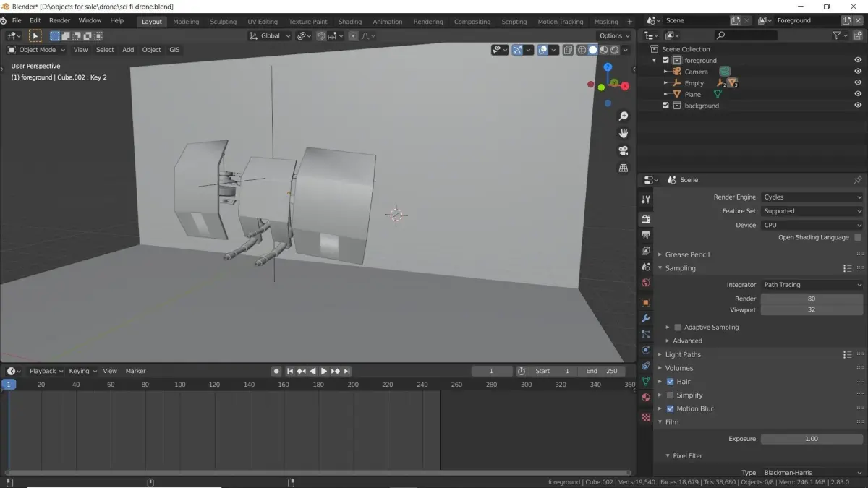Open the File menu

point(16,20)
